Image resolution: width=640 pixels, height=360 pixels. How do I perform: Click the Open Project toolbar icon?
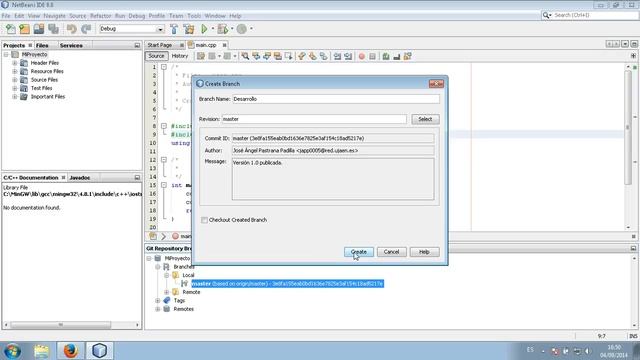click(39, 29)
